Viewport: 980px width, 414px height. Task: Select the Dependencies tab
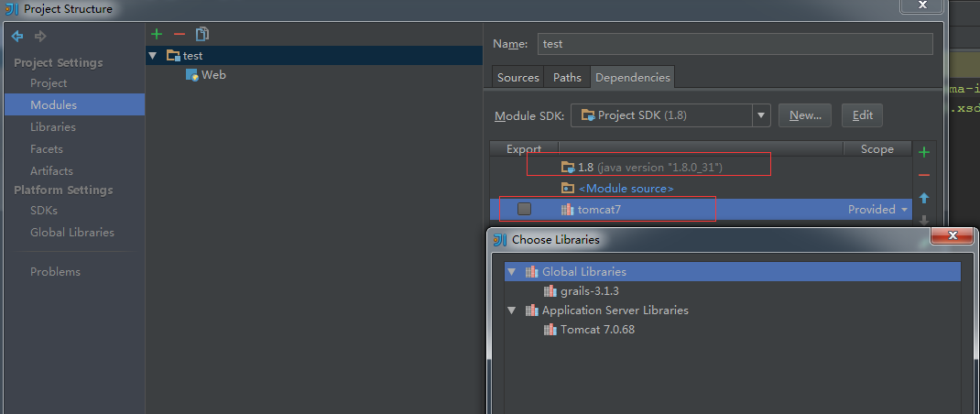coord(633,78)
